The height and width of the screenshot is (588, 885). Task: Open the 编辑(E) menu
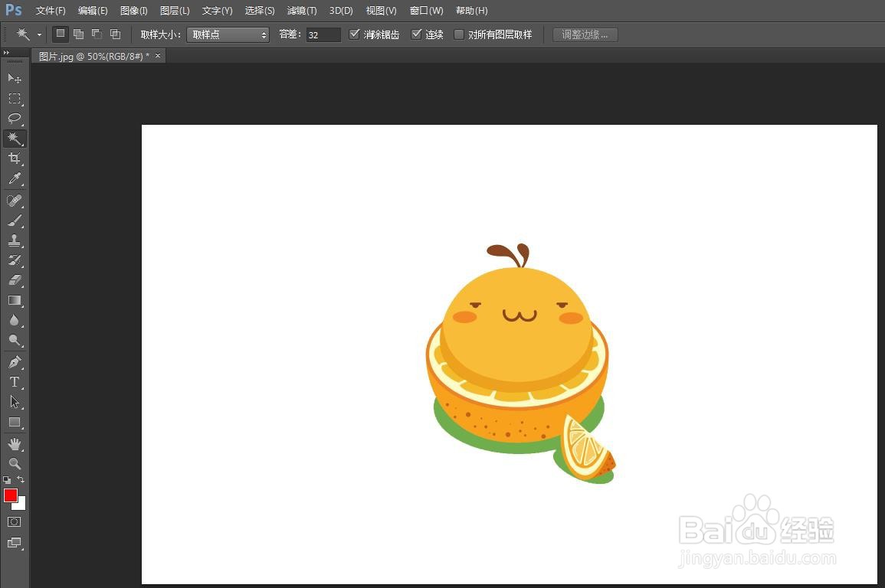93,11
